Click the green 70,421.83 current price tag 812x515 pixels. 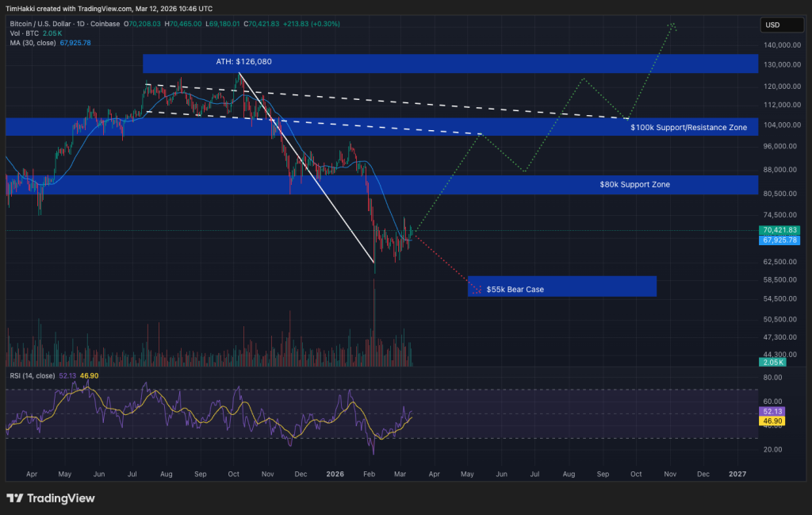click(778, 230)
